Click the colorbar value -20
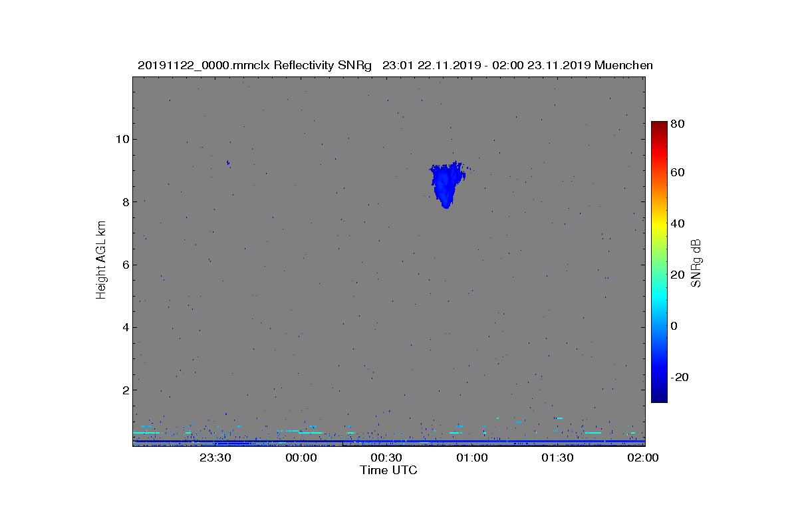 [x=680, y=376]
